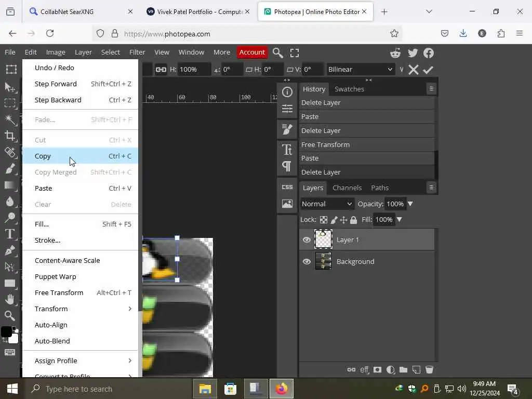Hide Layer 1 using its eye icon
532x399 pixels.
307,240
